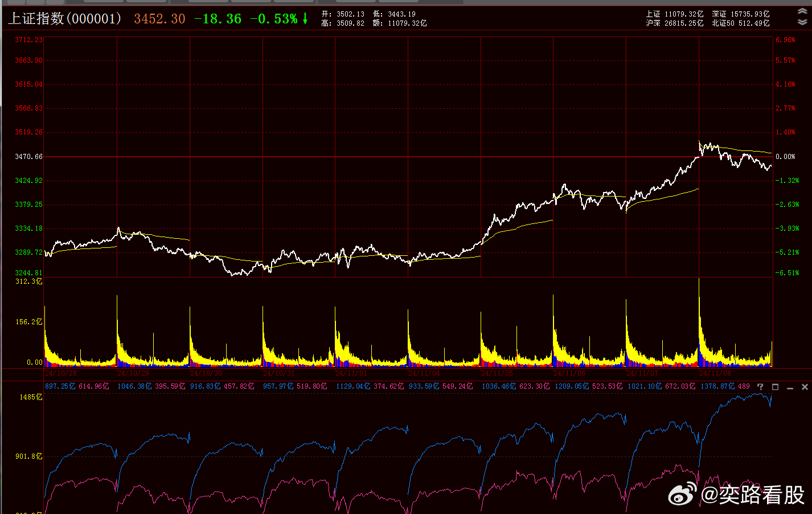Image resolution: width=812 pixels, height=514 pixels.
Task: Open the question-mark help icon of the lower panel
Action: pyautogui.click(x=760, y=386)
